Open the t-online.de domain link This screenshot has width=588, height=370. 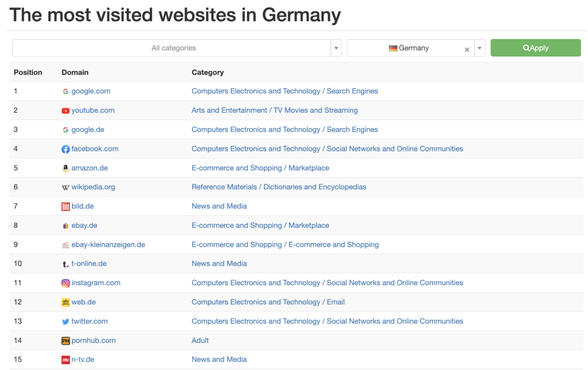tap(89, 263)
